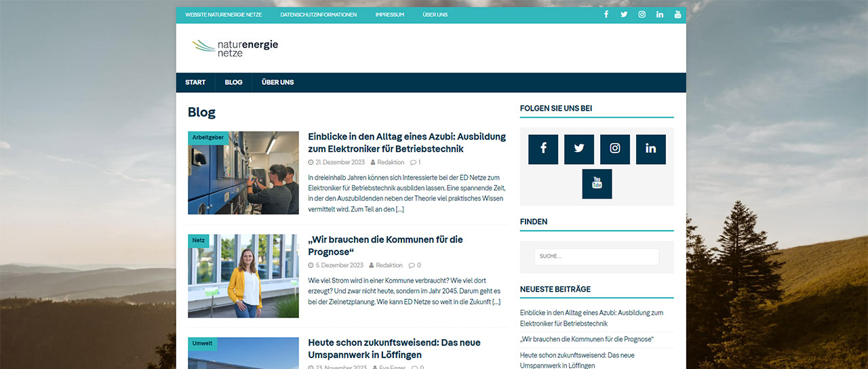Click the Folgen Sie uns bei heading
The width and height of the screenshot is (868, 369).
557,108
